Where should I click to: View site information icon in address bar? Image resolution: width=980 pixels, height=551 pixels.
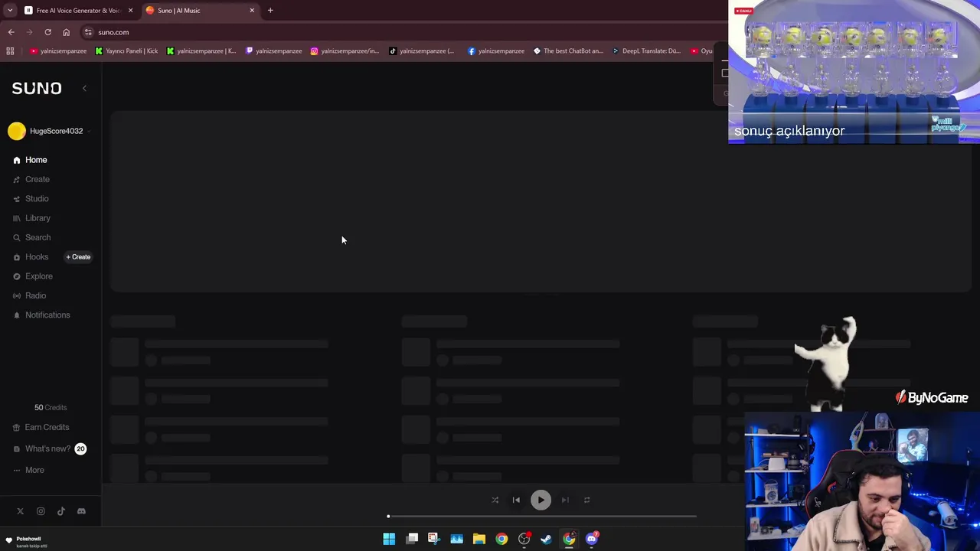[x=88, y=32]
